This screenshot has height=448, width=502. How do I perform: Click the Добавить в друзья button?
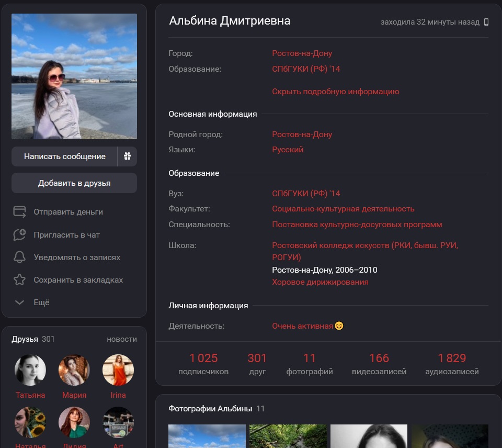[74, 183]
